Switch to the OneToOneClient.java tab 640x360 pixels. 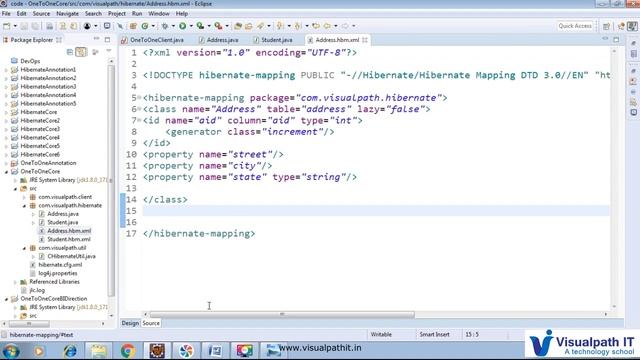coord(152,40)
